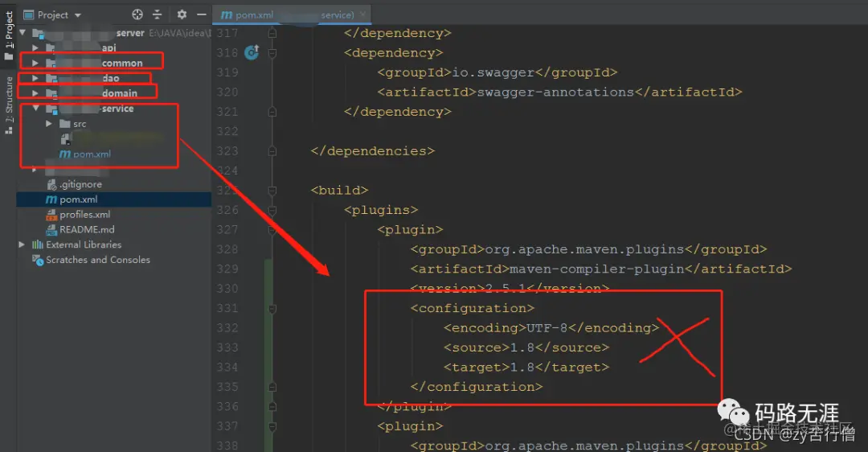Click the External Libraries icon
The height and width of the screenshot is (452, 868).
38,244
